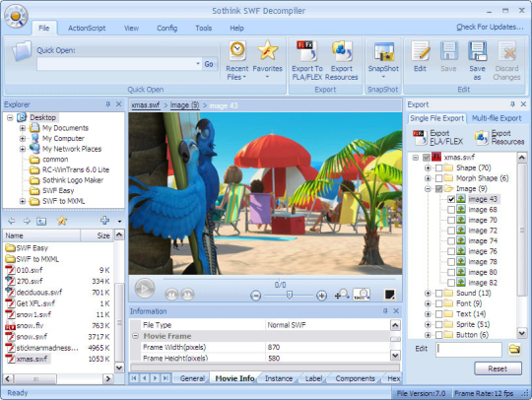The image size is (532, 400).
Task: Tick the Sound (13) folder checkbox
Action: pyautogui.click(x=438, y=294)
